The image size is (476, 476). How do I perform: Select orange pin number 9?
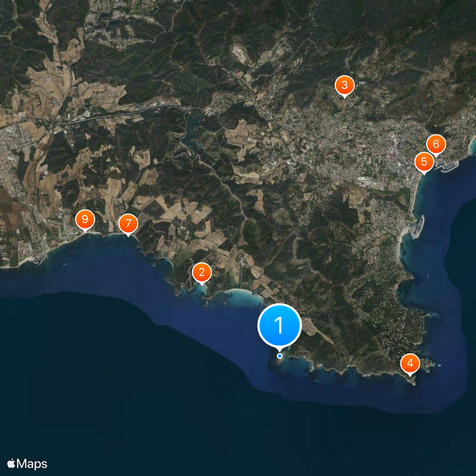click(x=85, y=220)
